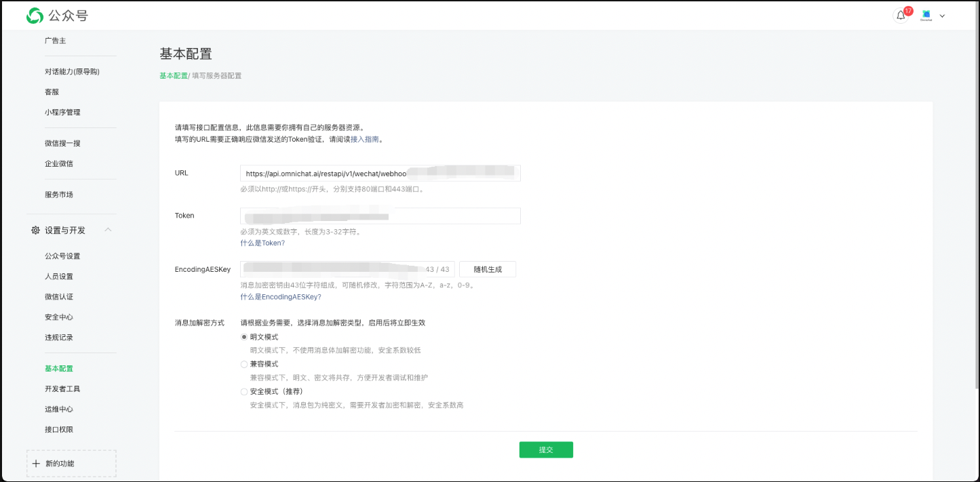Open the notification bell icon
This screenshot has width=980, height=482.
coord(901,16)
